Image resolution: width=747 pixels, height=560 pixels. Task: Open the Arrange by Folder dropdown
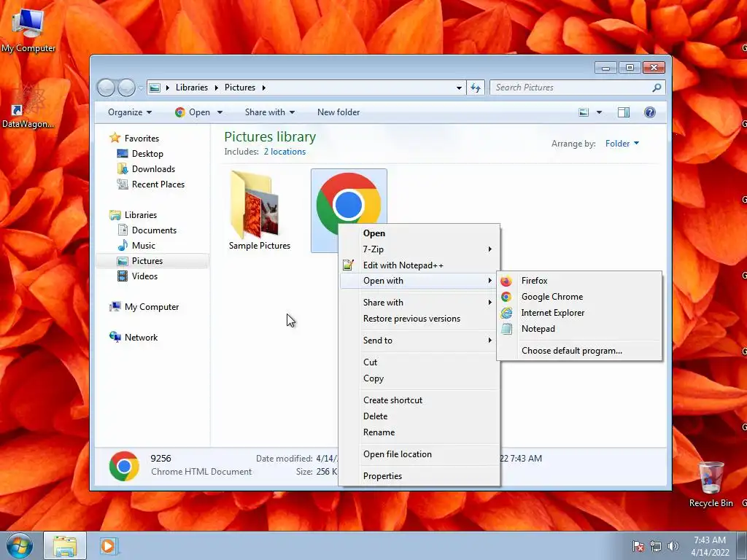622,144
